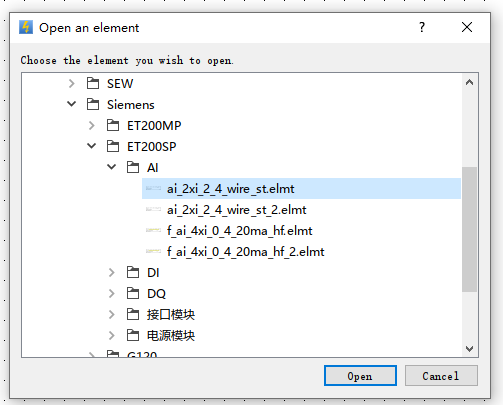The image size is (503, 405).
Task: Click the f_ai_4xi_0_4_20ma_hf_2.elmt element thumbnail
Action: (x=153, y=251)
